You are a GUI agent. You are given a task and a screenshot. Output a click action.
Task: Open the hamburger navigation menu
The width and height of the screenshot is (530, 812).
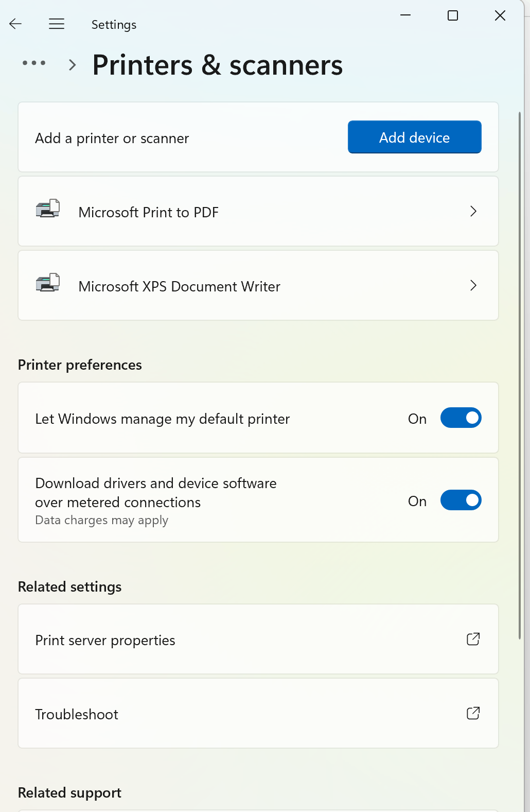pos(57,24)
